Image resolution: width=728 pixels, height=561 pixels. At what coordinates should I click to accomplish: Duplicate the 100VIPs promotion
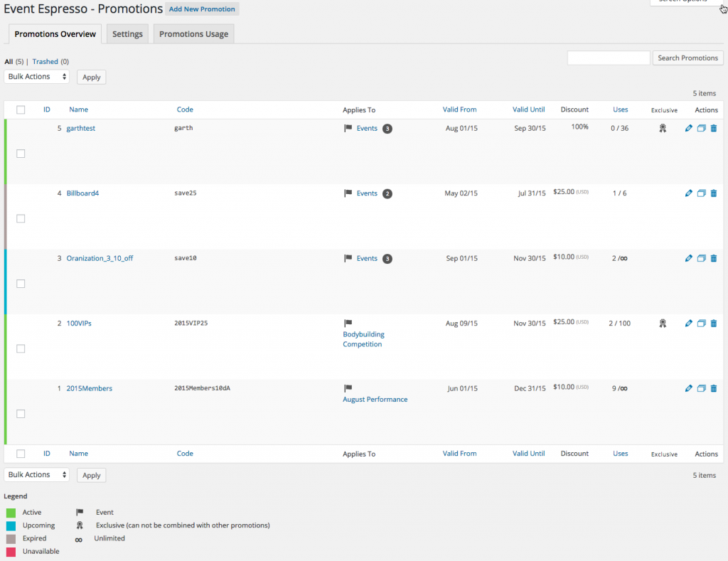click(x=702, y=324)
